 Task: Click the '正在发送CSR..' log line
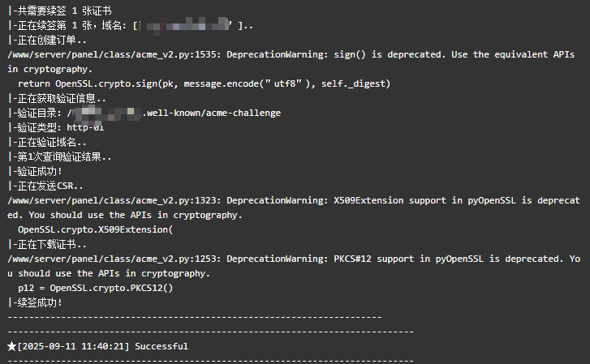(x=45, y=186)
